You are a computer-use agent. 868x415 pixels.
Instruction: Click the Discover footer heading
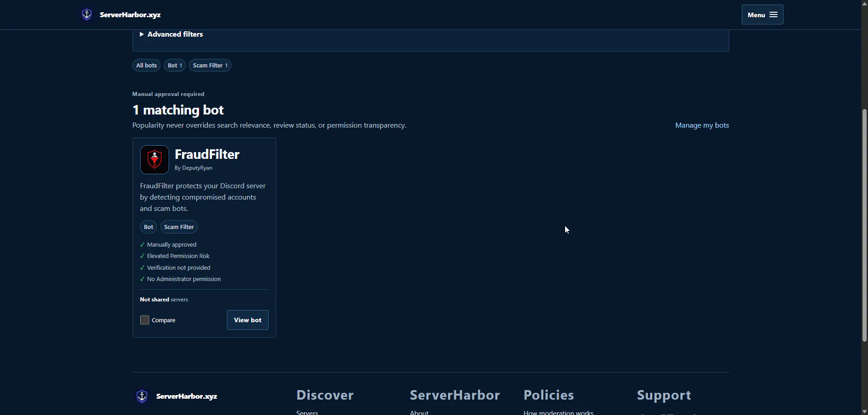(325, 395)
